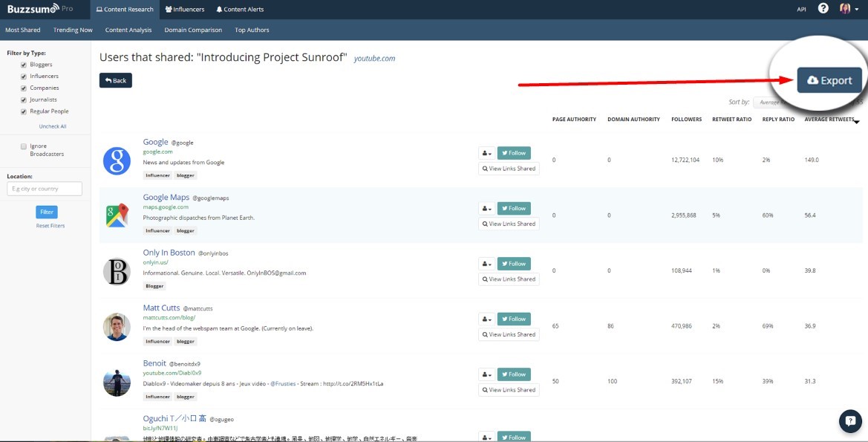Focus the Location input field
The image size is (868, 442).
45,189
